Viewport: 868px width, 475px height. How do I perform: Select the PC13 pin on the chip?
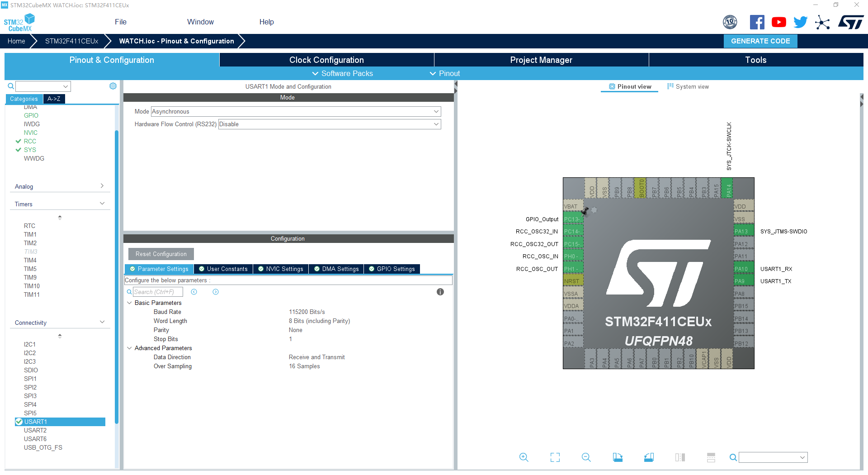[573, 219]
